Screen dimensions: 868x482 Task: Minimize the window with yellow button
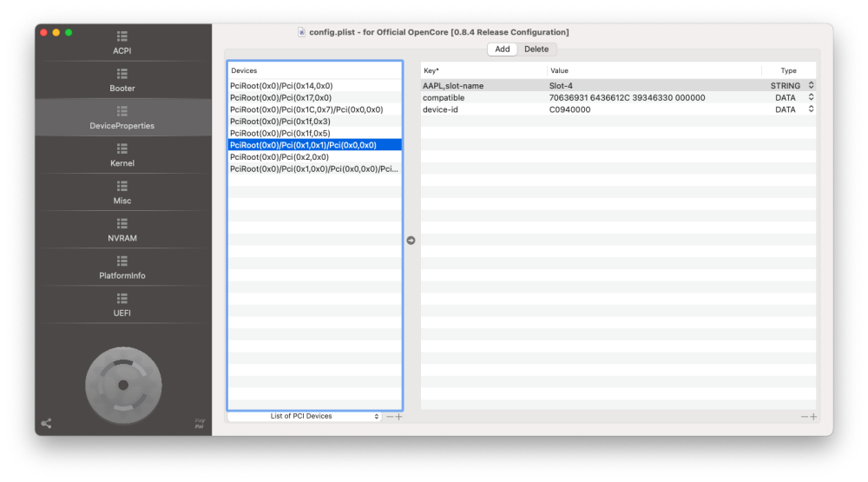point(56,33)
